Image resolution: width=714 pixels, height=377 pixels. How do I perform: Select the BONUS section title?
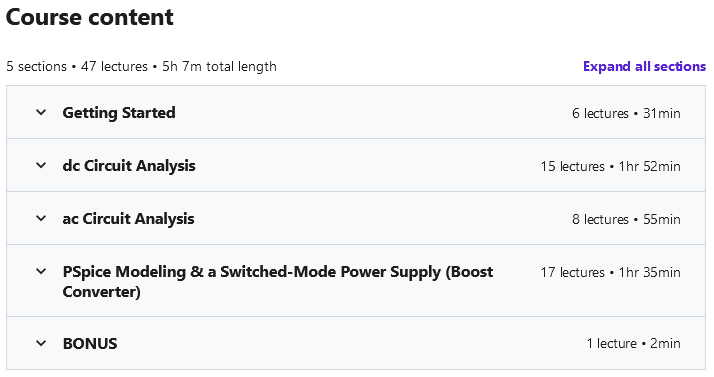click(x=90, y=344)
